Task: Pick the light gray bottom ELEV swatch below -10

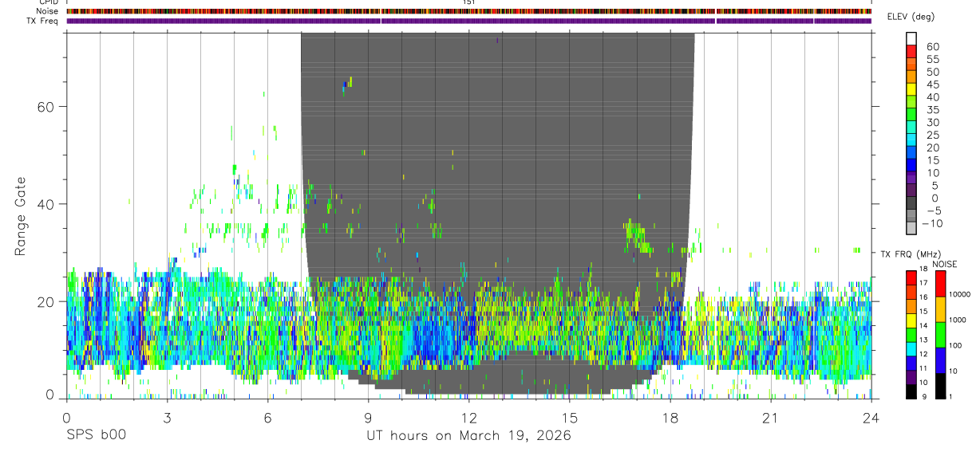Action: (x=911, y=230)
